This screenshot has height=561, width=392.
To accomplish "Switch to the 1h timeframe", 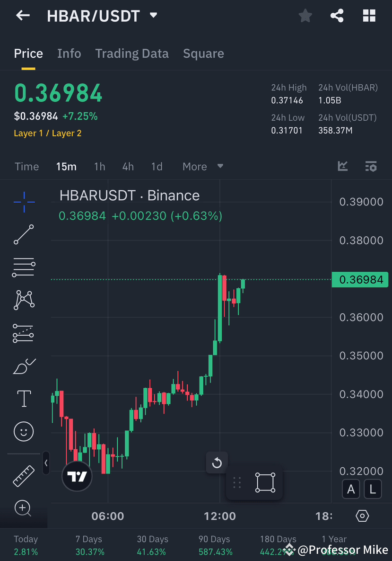I will (x=99, y=166).
